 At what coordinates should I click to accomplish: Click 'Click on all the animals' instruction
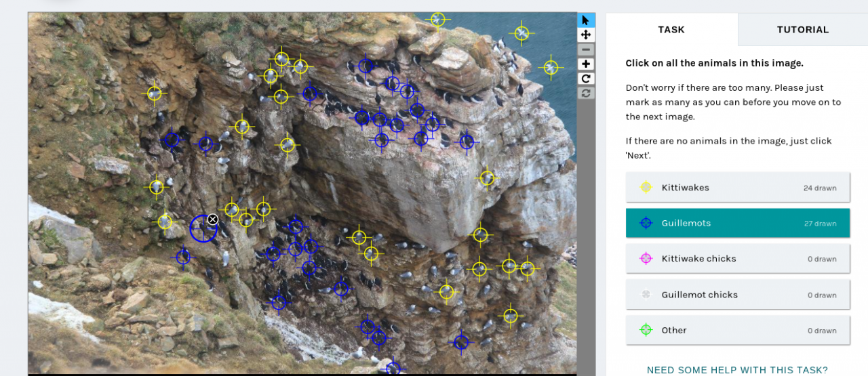click(714, 63)
